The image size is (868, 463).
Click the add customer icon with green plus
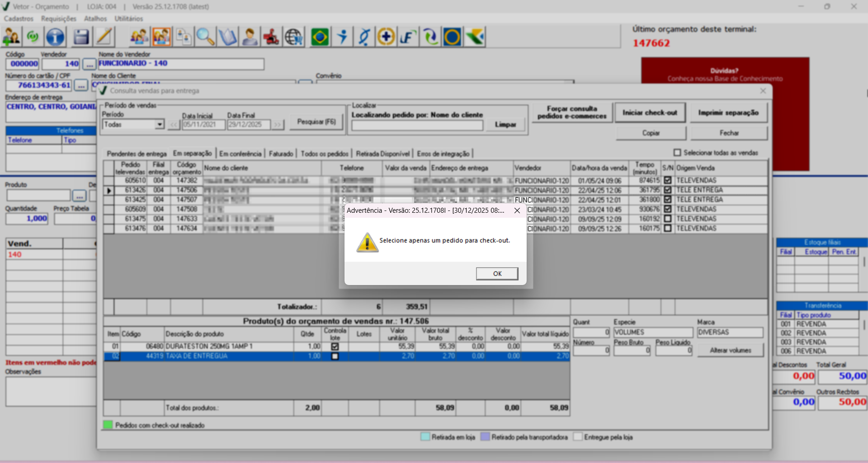11,37
